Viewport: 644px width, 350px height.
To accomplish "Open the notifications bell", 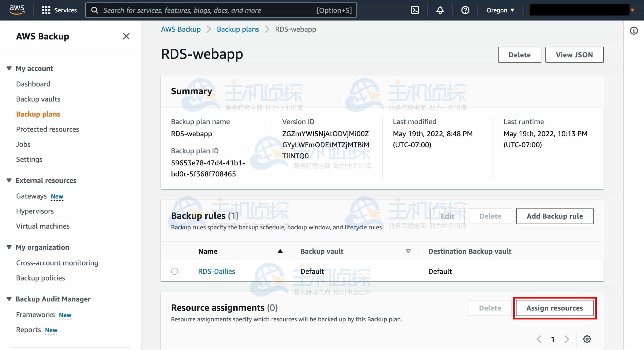I will click(x=440, y=10).
